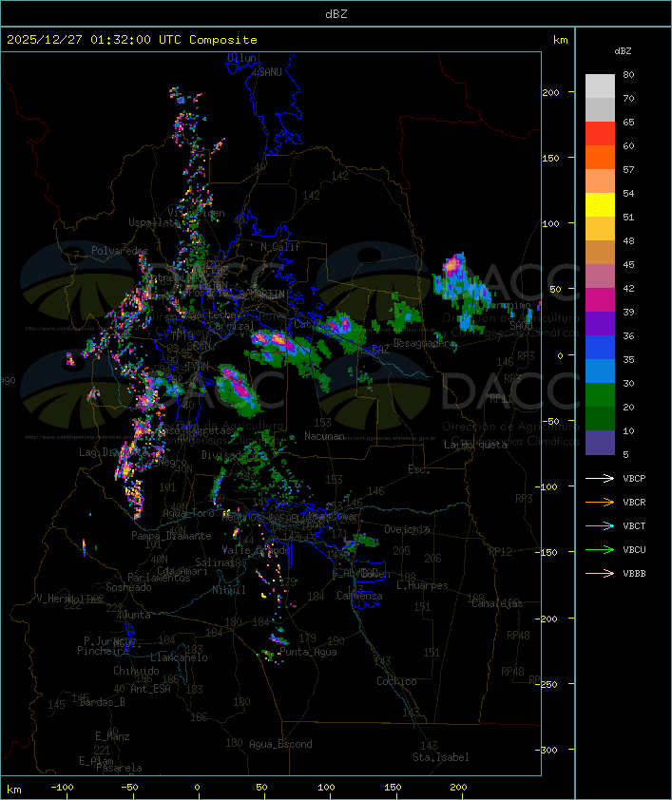Select the bright green 20-30 dBZ swatch
This screenshot has height=800, width=672.
[600, 395]
